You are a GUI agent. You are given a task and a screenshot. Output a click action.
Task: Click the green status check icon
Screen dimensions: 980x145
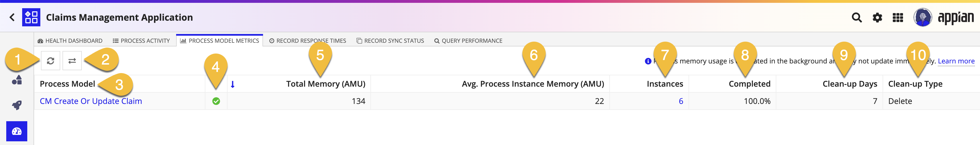pyautogui.click(x=216, y=101)
